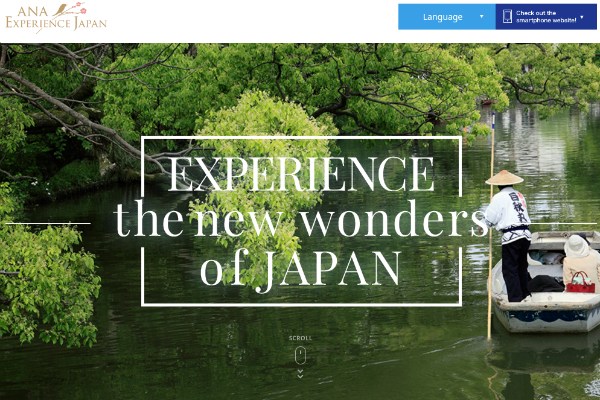
Task: Click the 'Experience Japan' wordmark text
Action: 56,23
